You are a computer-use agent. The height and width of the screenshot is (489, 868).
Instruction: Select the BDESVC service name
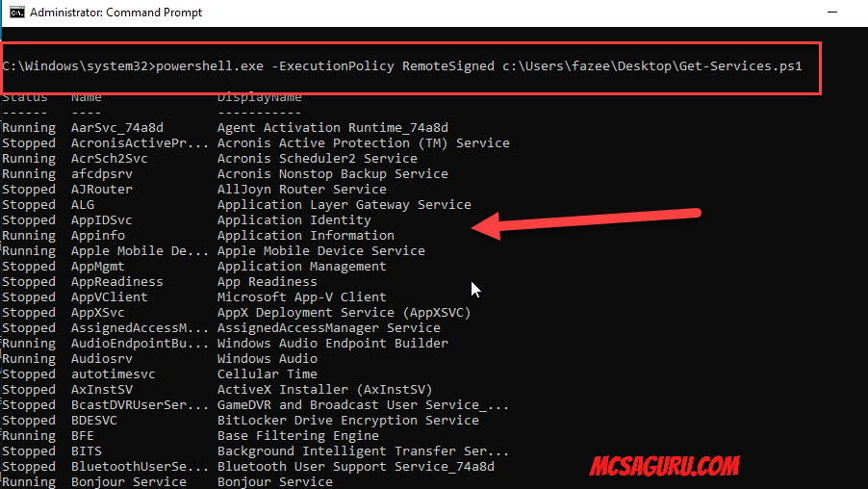click(x=94, y=421)
